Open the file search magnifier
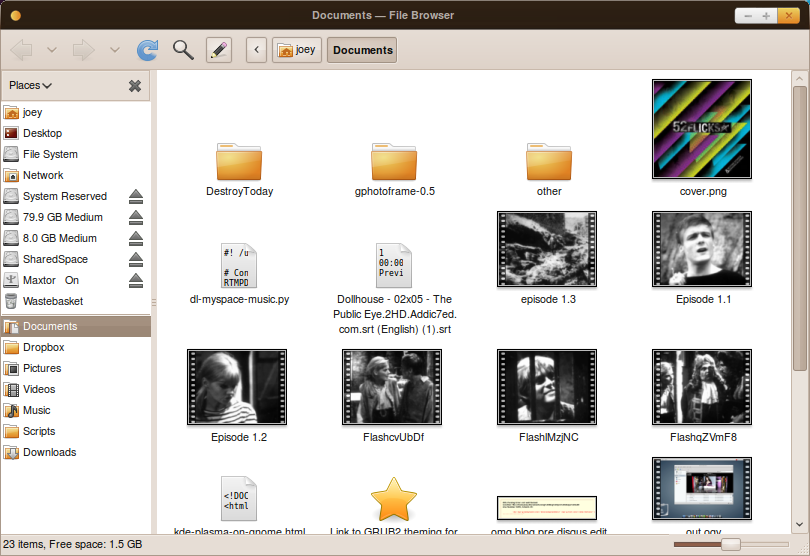 pyautogui.click(x=183, y=50)
